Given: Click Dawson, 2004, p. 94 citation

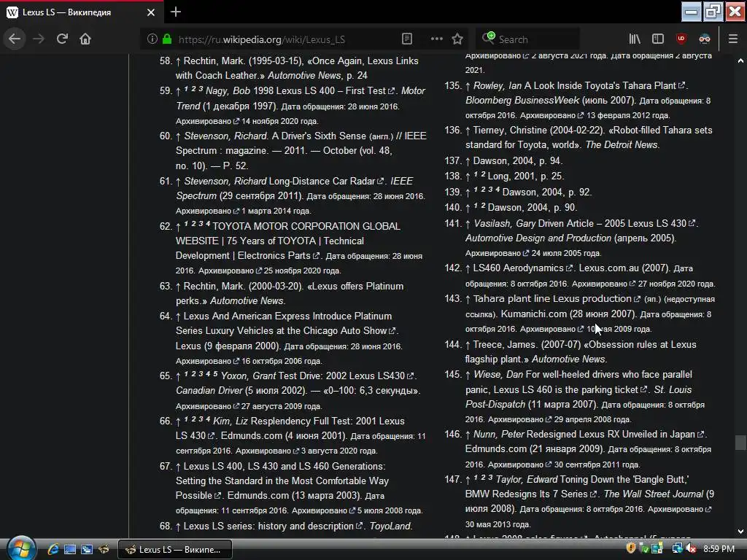Looking at the screenshot, I should pyautogui.click(x=517, y=161).
